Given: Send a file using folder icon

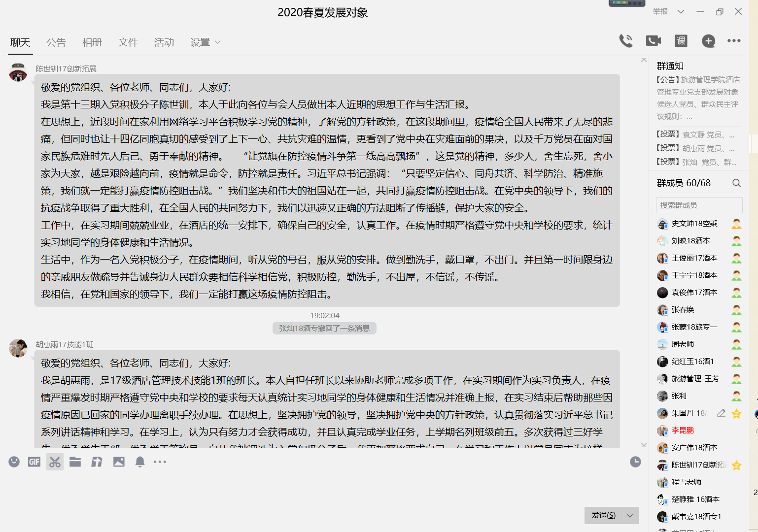Looking at the screenshot, I should 75,462.
